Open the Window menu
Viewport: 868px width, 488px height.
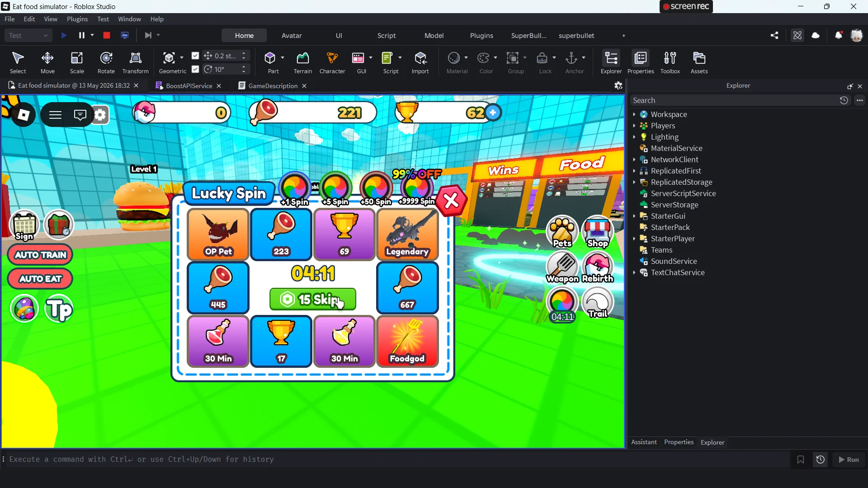click(x=129, y=19)
